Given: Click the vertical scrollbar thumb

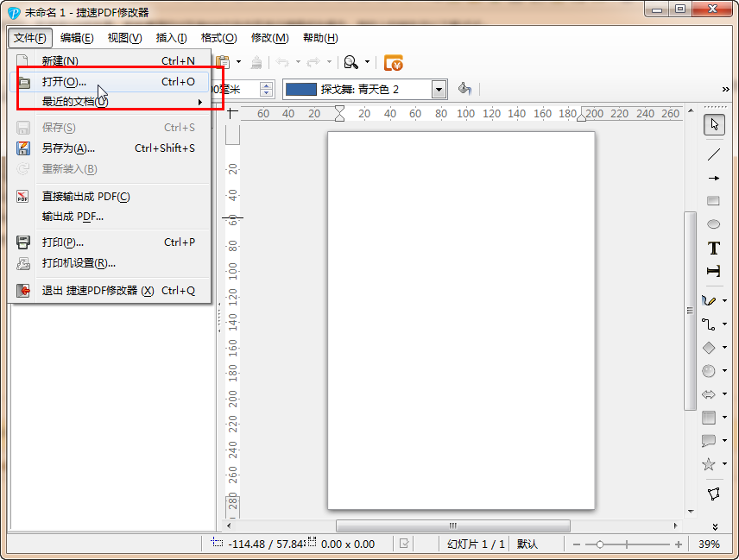Looking at the screenshot, I should [x=690, y=311].
